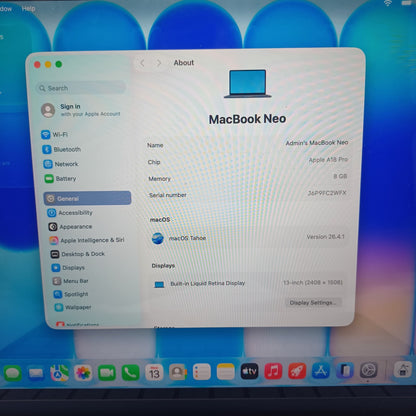Open Reminders from the Dock

coord(202,372)
